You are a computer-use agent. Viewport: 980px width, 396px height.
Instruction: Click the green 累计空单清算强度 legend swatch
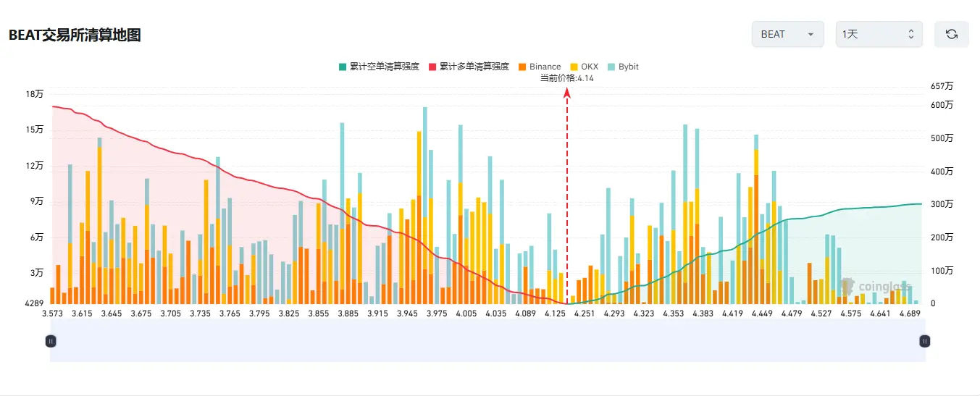[x=342, y=67]
